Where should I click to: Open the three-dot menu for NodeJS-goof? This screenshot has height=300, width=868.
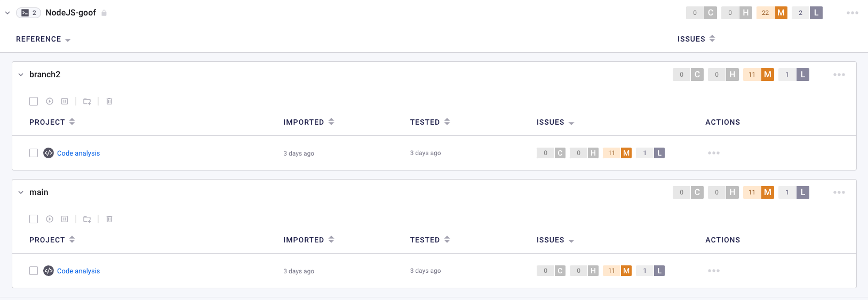[x=852, y=13]
